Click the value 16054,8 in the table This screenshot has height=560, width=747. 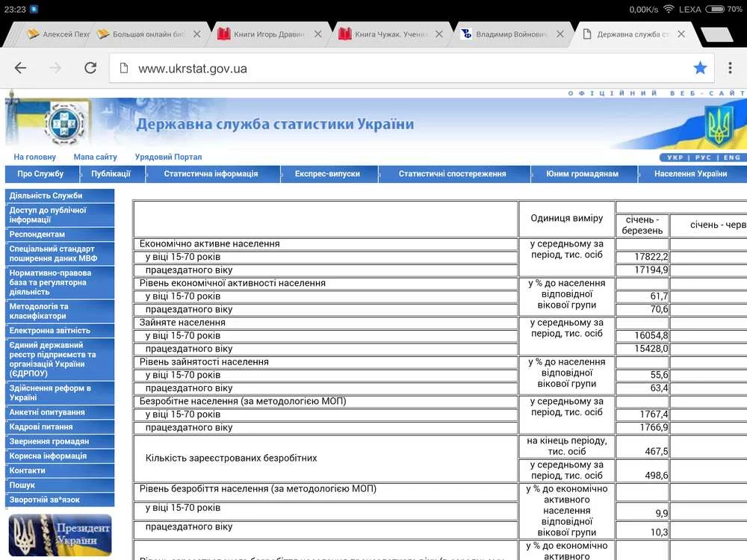pyautogui.click(x=651, y=336)
